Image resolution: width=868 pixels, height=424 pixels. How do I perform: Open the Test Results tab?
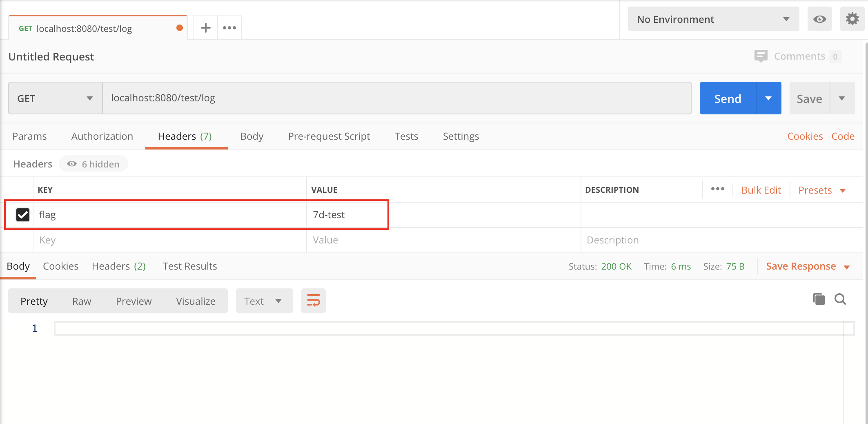(x=190, y=266)
